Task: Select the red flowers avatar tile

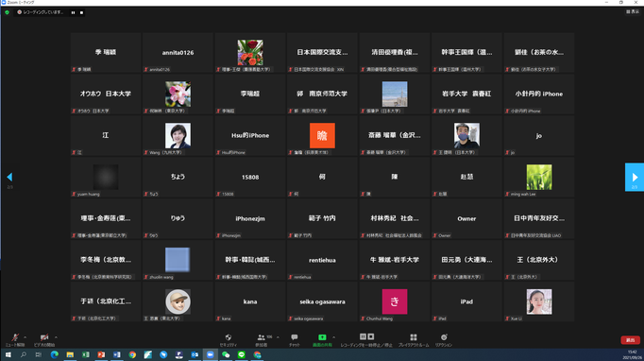Action: point(250,53)
